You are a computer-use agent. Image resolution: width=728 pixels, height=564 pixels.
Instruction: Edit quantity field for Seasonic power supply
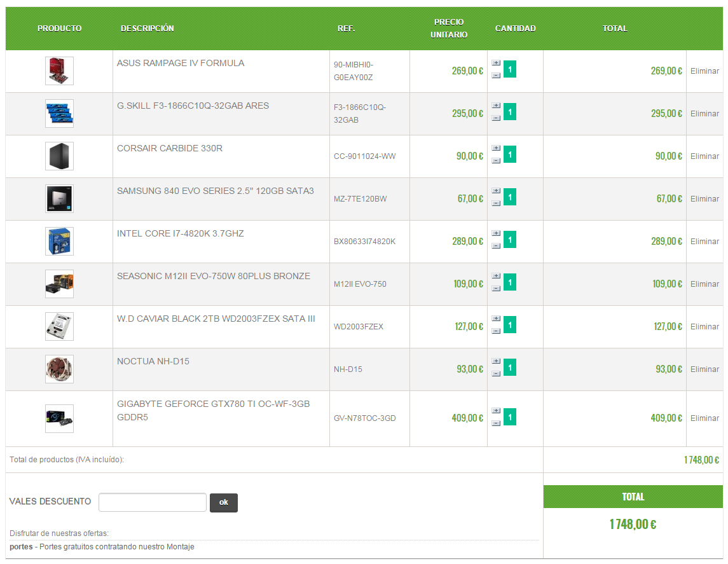pos(510,282)
